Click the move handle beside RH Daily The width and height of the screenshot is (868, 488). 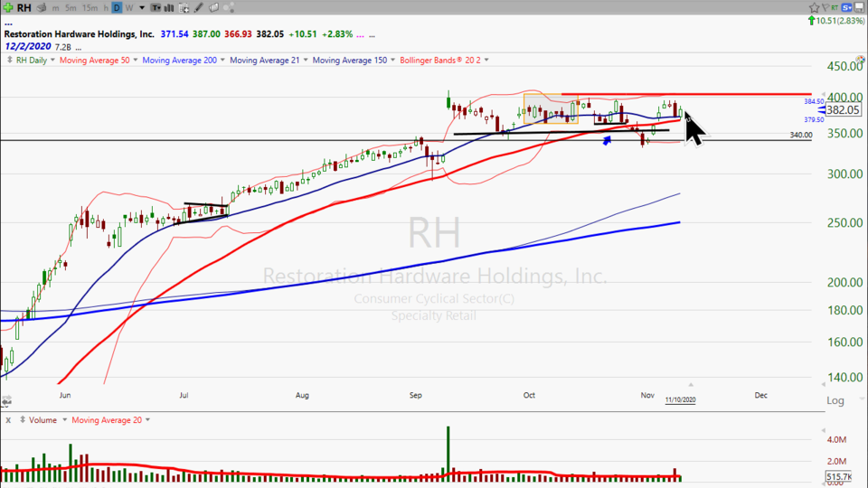[9, 60]
